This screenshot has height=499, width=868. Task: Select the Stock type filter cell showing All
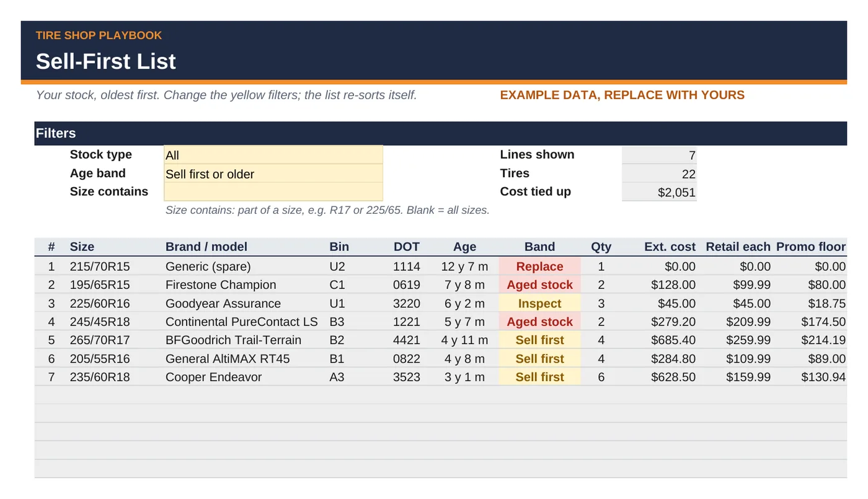pos(273,155)
